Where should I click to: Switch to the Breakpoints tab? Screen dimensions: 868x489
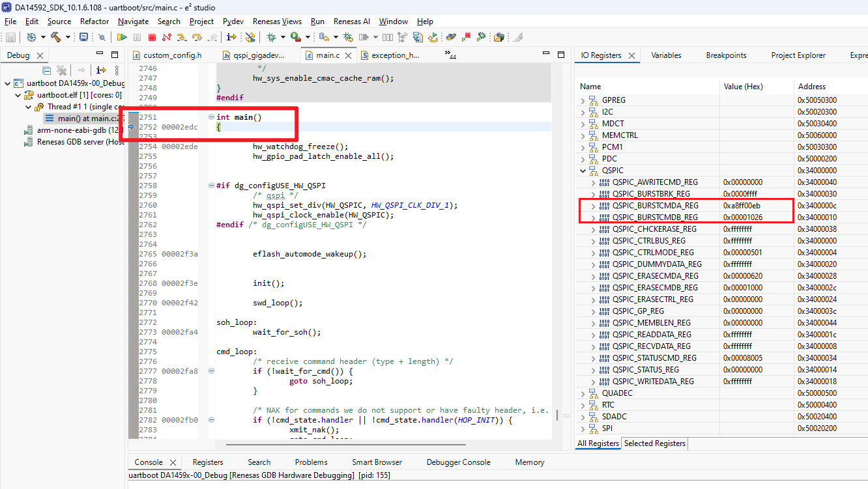tap(726, 55)
